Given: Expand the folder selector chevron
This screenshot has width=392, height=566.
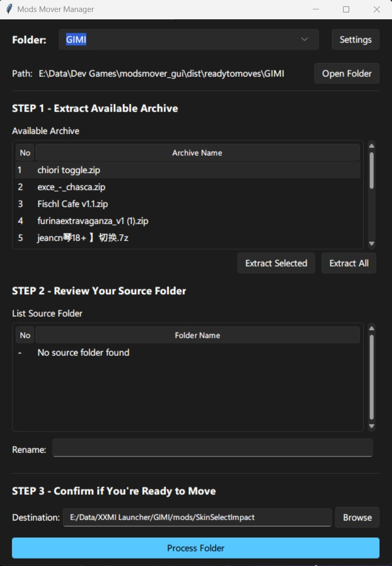Looking at the screenshot, I should 304,39.
